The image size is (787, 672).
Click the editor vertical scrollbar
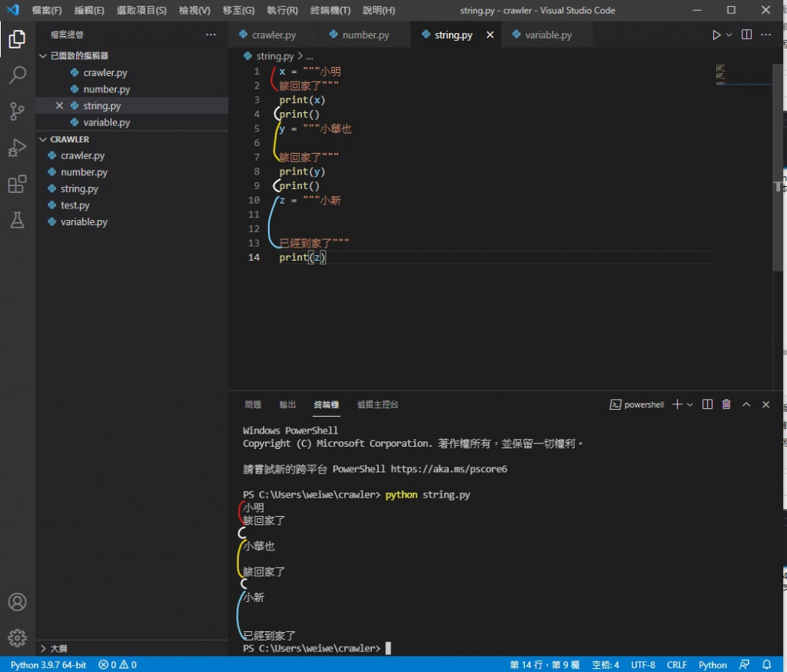pos(778,168)
